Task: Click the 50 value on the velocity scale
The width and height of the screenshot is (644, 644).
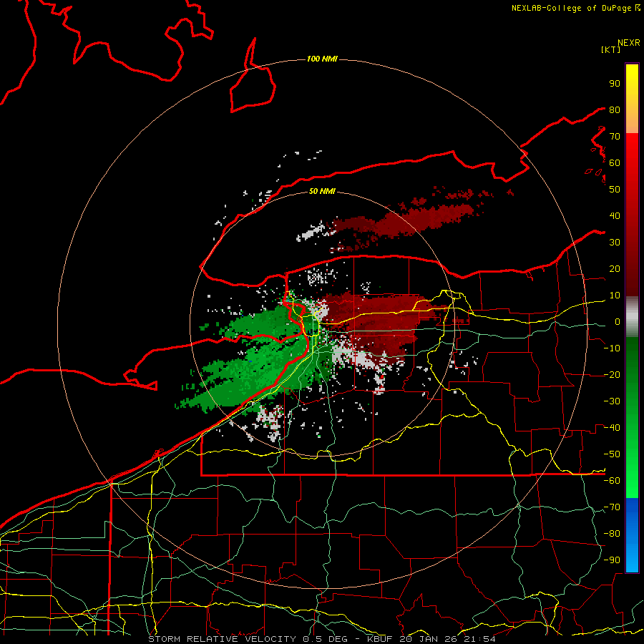Action: tap(615, 190)
